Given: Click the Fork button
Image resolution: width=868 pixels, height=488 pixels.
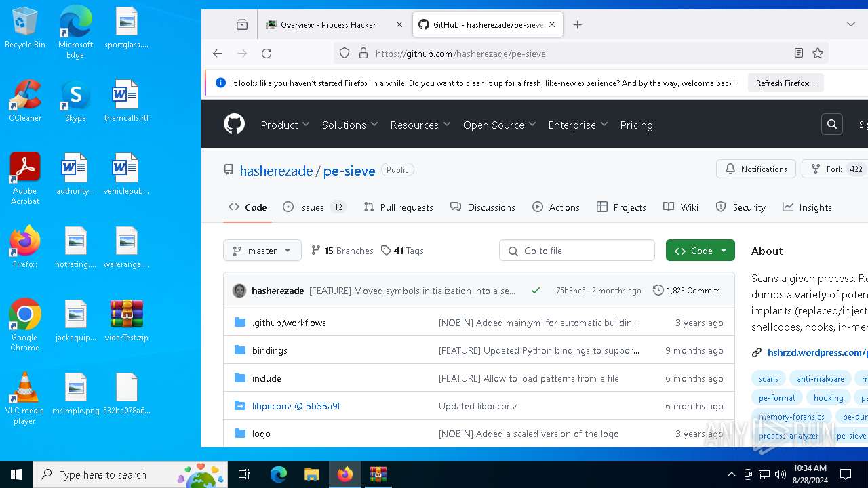Looking at the screenshot, I should tap(835, 169).
